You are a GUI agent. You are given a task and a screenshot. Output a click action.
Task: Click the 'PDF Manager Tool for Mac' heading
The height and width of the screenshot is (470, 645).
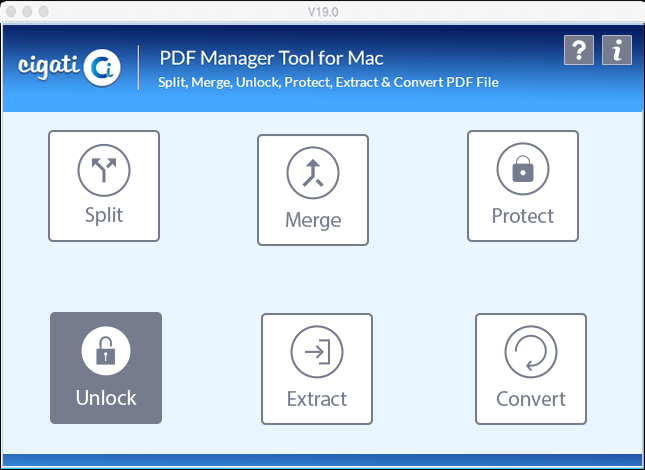pos(271,58)
